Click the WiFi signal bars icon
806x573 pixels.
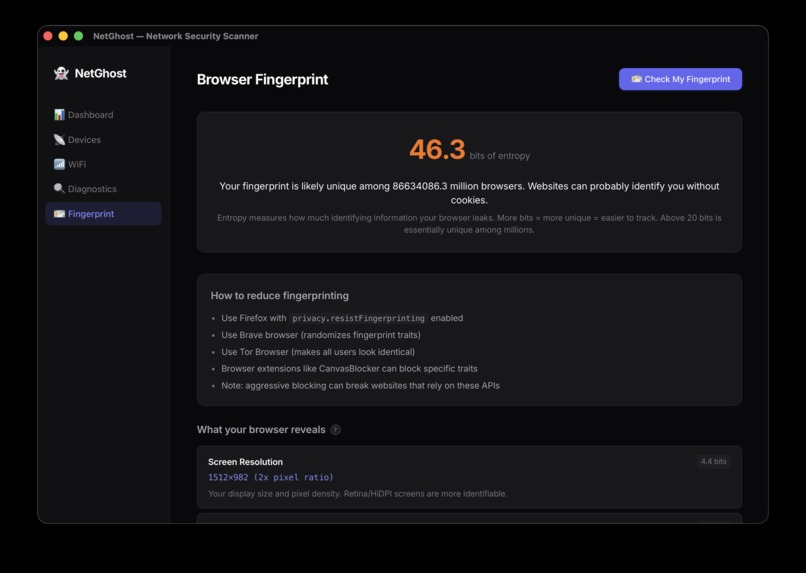tap(59, 164)
